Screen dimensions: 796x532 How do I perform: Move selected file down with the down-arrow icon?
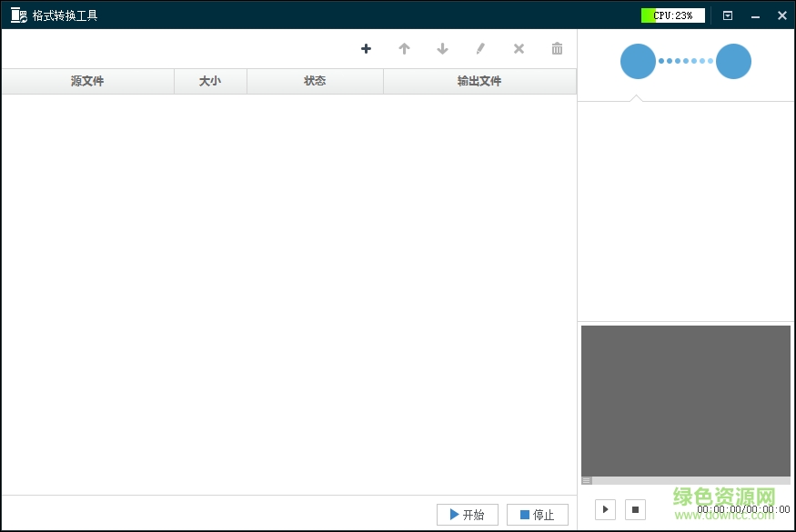tap(442, 49)
